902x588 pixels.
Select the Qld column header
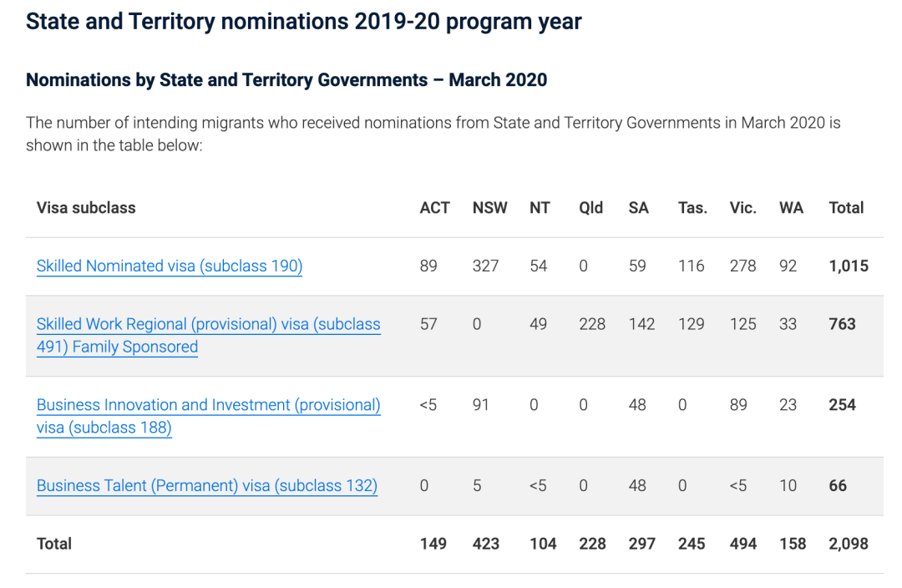coord(590,208)
